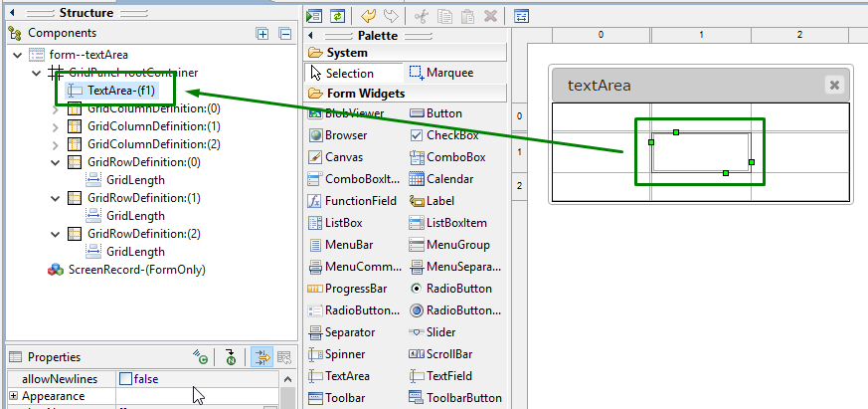Collapse the GridRowDefinition:(1) node
Image resolution: width=868 pixels, height=409 pixels.
coord(55,198)
